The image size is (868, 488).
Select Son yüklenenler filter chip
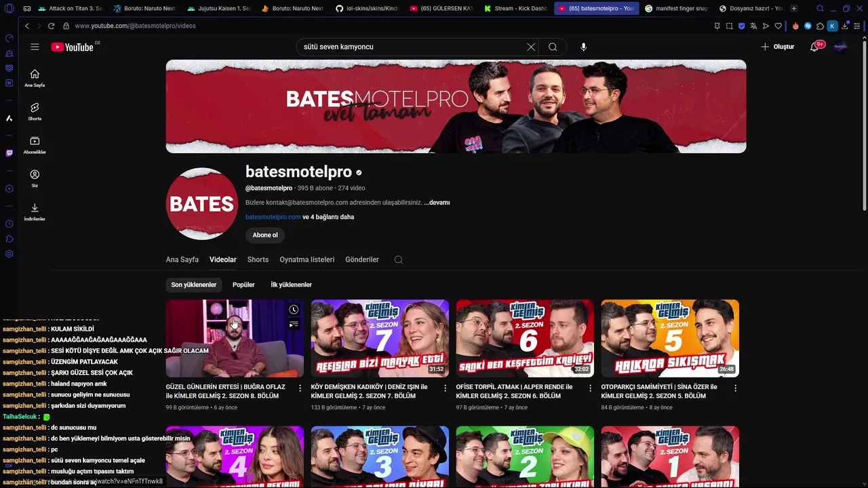[x=194, y=285]
